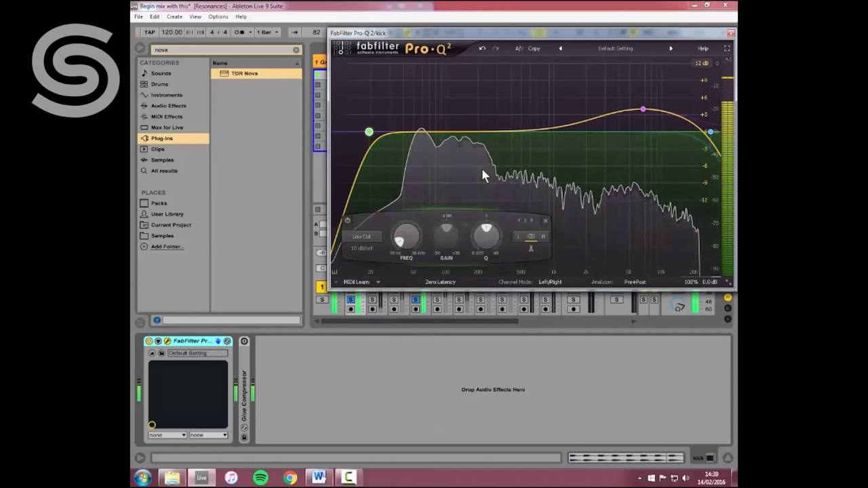Open the Create menu
Screen dimensions: 868x488
[174, 16]
